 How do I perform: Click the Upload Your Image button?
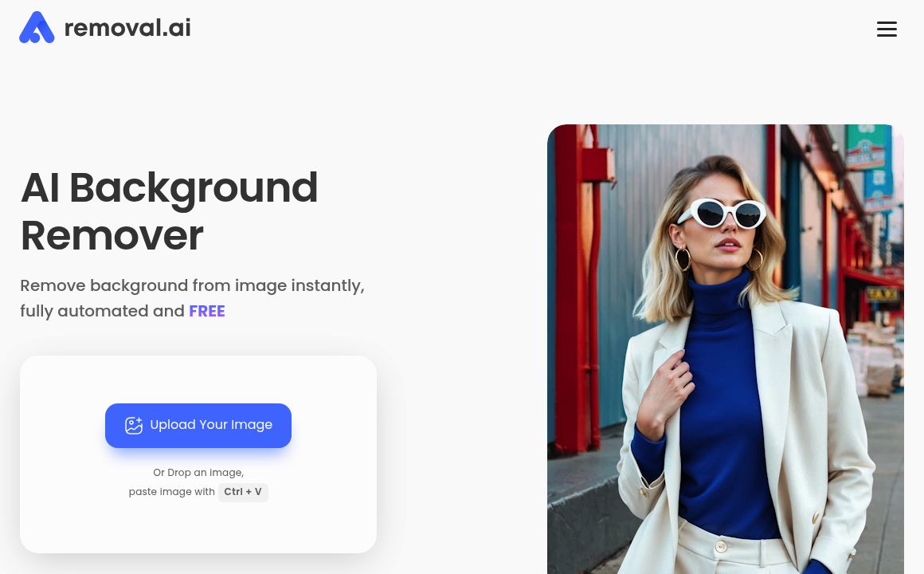point(198,426)
